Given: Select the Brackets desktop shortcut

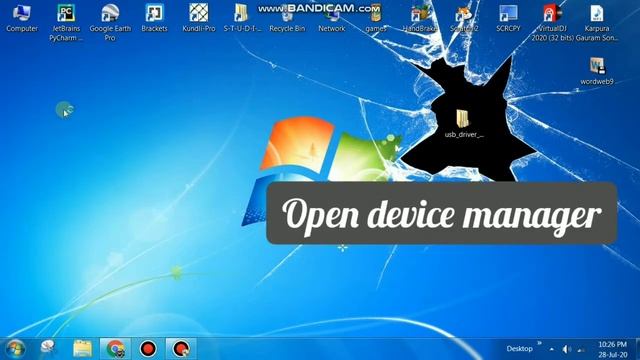Looking at the screenshot, I should (x=154, y=18).
